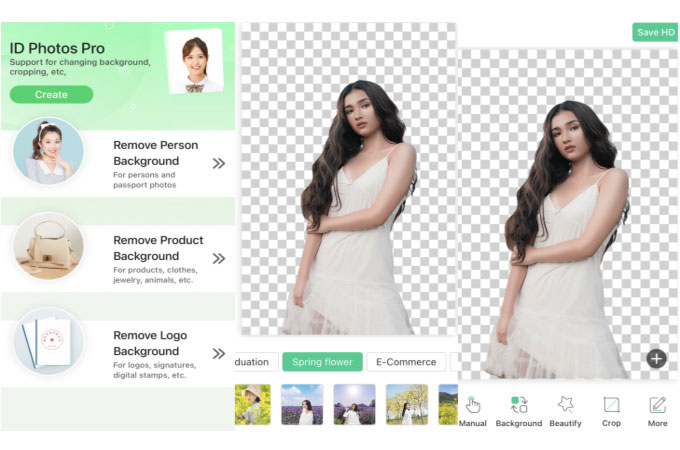
Task: Expand Remove Product Background chevron arrows
Action: coord(219,258)
